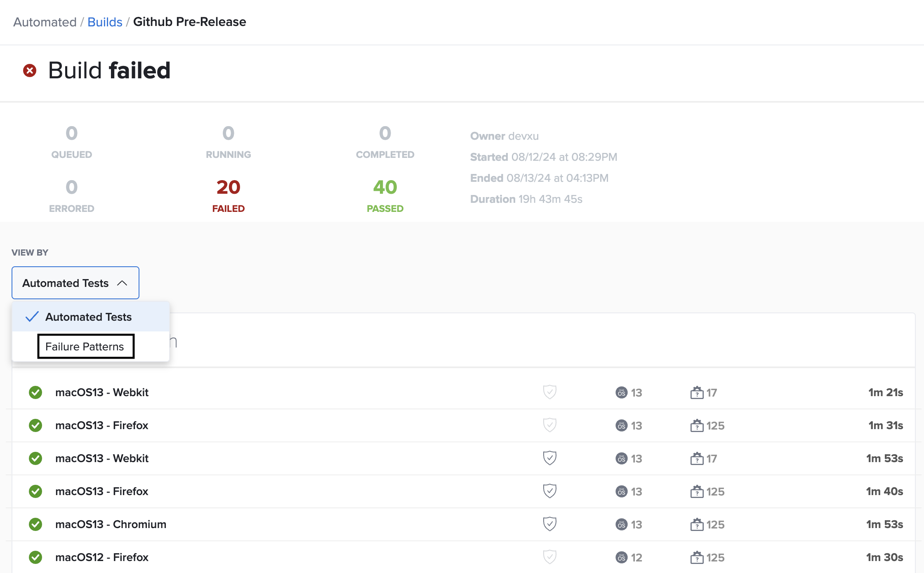Click shield icon in first macOS13 - Webkit row
Screen dimensions: 924x573
click(549, 392)
